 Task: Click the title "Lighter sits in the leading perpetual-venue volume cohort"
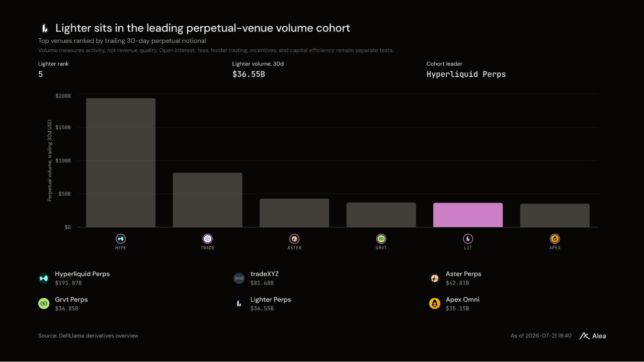[203, 28]
